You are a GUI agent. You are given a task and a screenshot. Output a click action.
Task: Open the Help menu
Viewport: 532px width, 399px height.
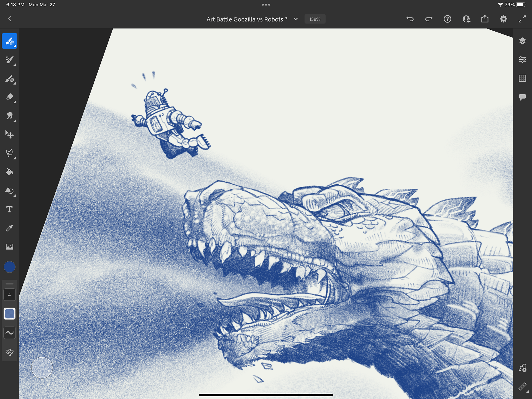point(447,19)
